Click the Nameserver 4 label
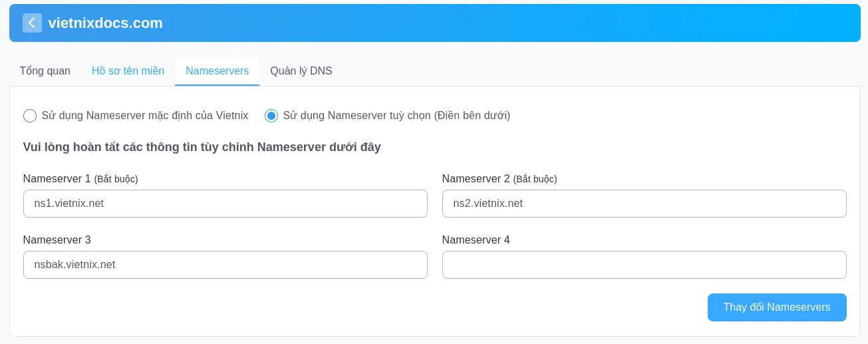 click(476, 240)
